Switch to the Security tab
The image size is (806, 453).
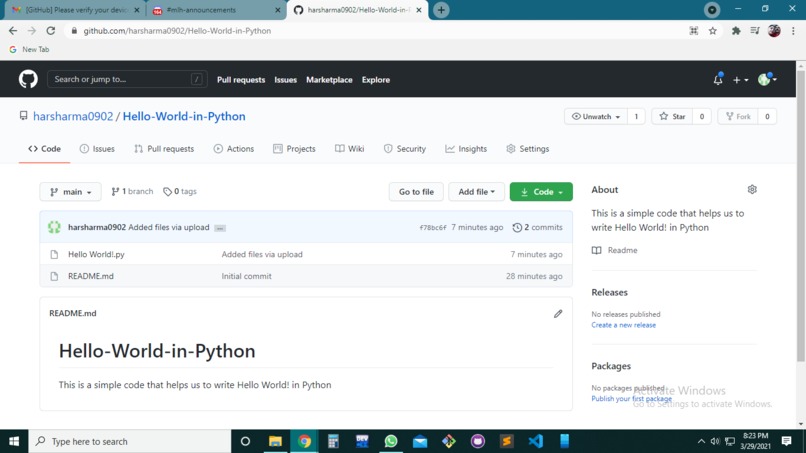pos(405,149)
